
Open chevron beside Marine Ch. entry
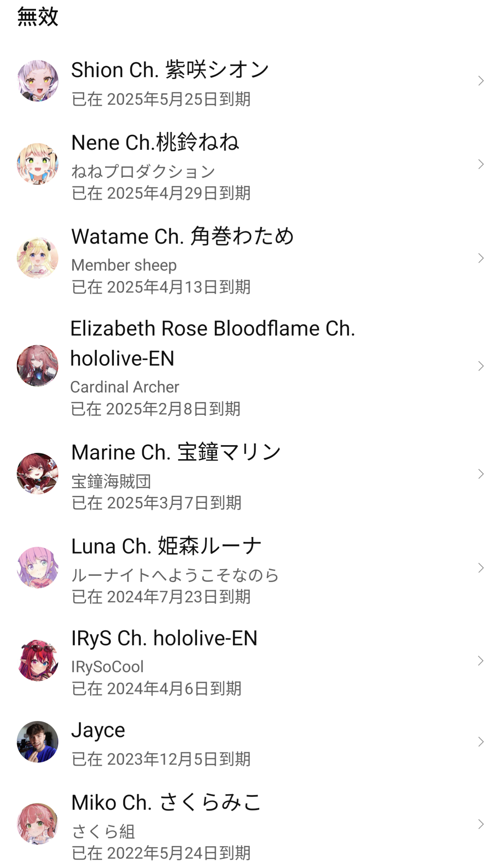(481, 474)
